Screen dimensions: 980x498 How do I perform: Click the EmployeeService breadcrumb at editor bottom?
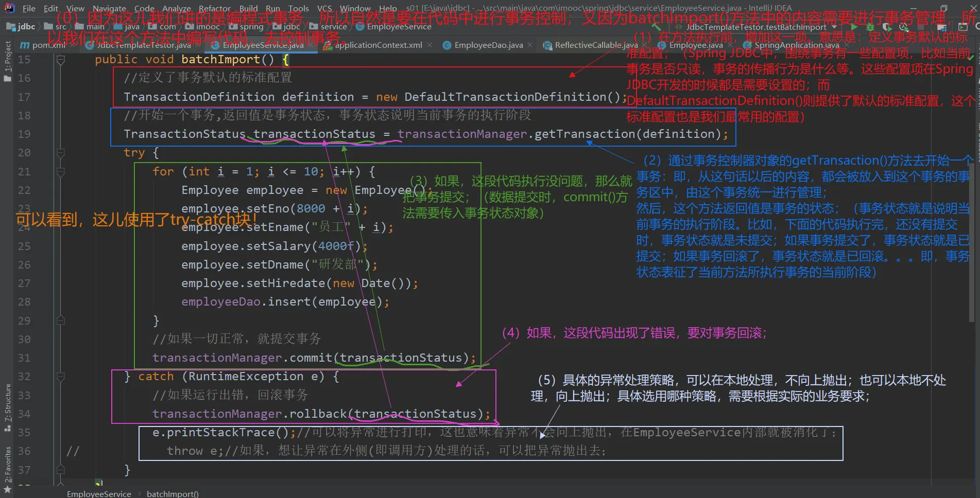tap(99, 494)
